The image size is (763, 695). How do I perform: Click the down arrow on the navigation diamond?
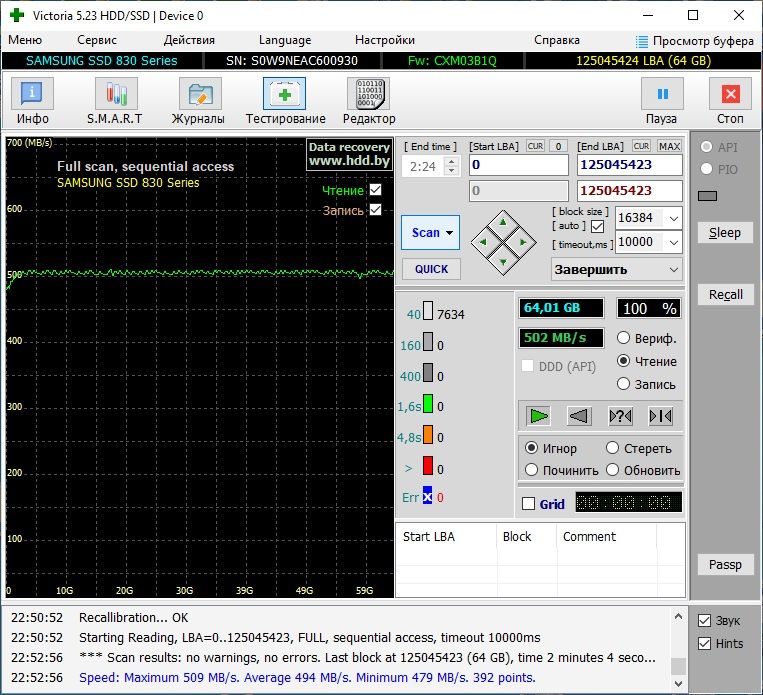tap(503, 262)
